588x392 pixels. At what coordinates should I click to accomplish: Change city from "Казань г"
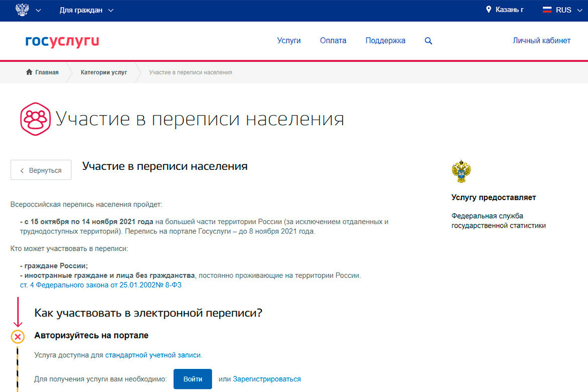click(x=509, y=10)
